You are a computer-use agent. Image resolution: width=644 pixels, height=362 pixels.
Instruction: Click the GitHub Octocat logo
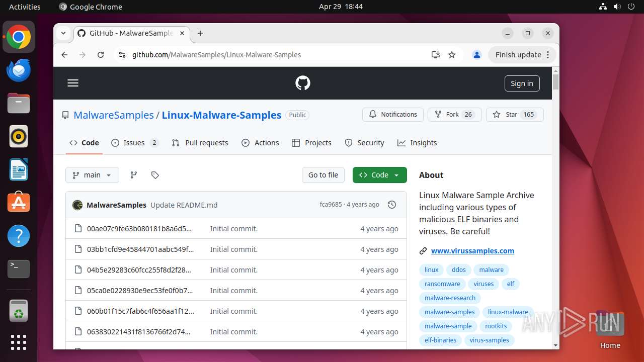point(302,83)
